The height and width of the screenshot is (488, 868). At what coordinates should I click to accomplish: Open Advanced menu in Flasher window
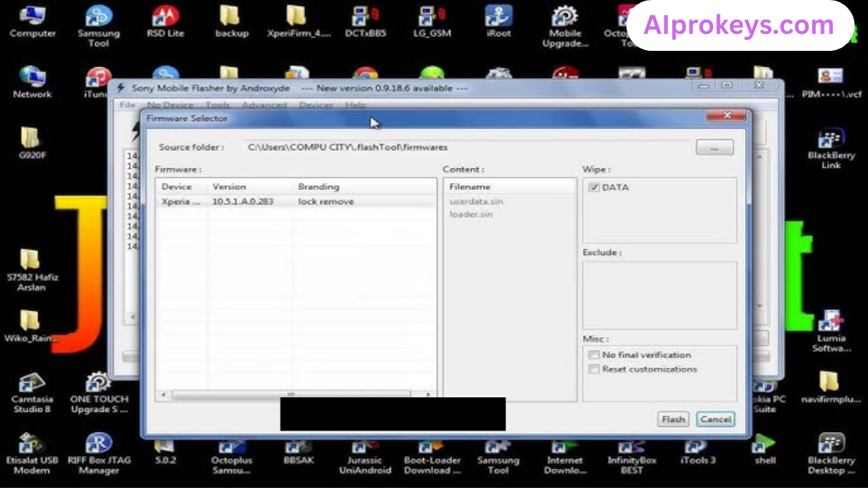pyautogui.click(x=264, y=105)
